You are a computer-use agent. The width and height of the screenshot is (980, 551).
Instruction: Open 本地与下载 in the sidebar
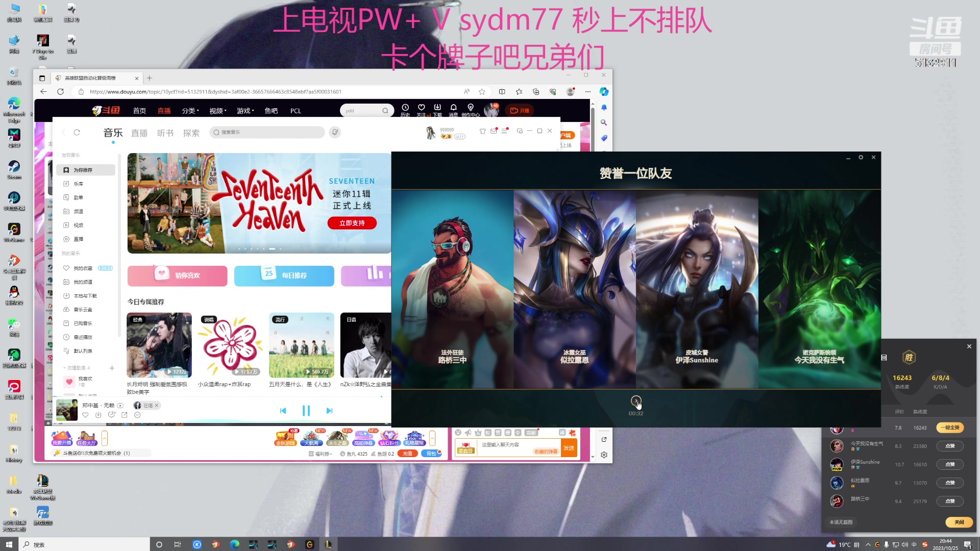86,296
